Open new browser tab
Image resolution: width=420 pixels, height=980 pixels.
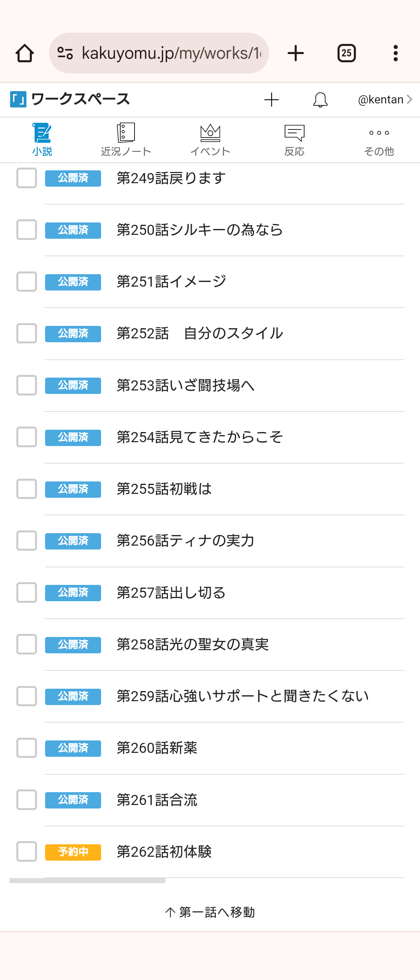(x=296, y=53)
